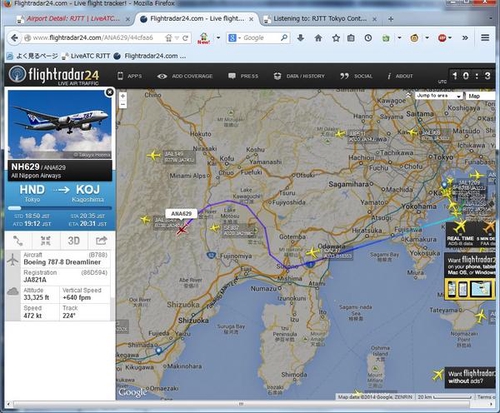Viewport: 500px width, 413px height.
Task: Open dropdown next to New! icon
Action: (x=218, y=38)
